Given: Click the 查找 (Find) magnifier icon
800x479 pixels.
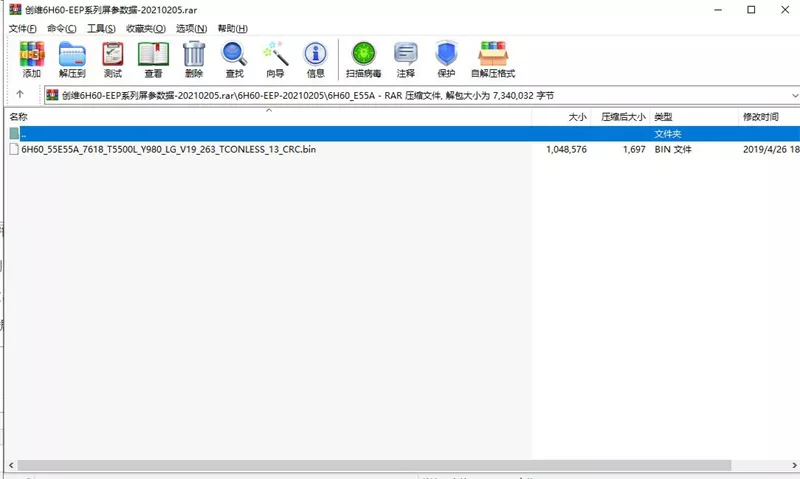Looking at the screenshot, I should click(234, 54).
